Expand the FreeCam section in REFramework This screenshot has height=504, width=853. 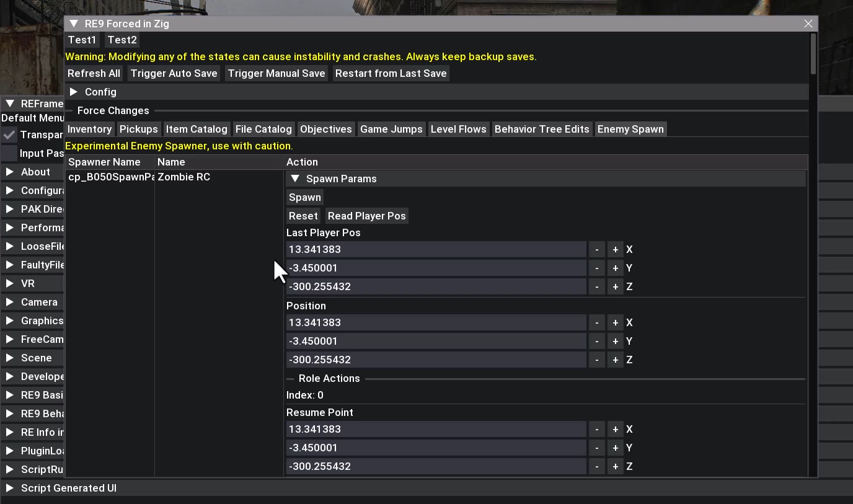32,339
